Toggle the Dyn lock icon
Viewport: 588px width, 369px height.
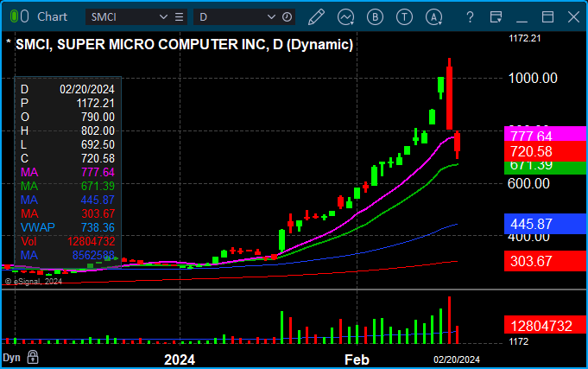(33, 357)
